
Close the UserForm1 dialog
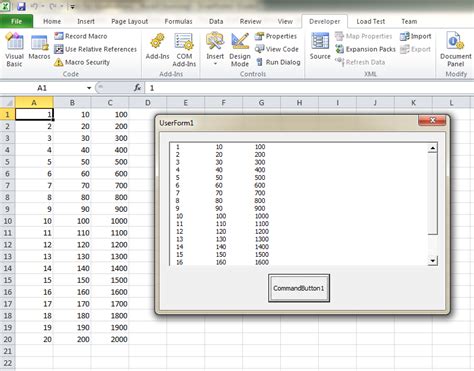coord(432,120)
